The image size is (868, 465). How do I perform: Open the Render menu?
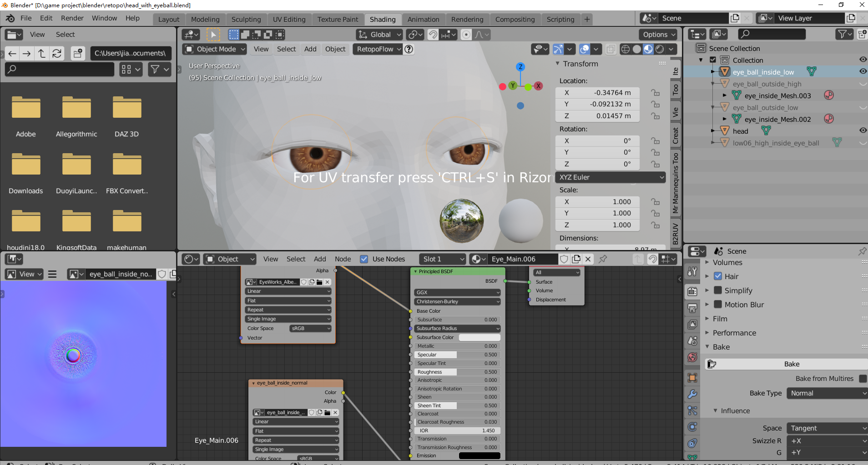(72, 18)
